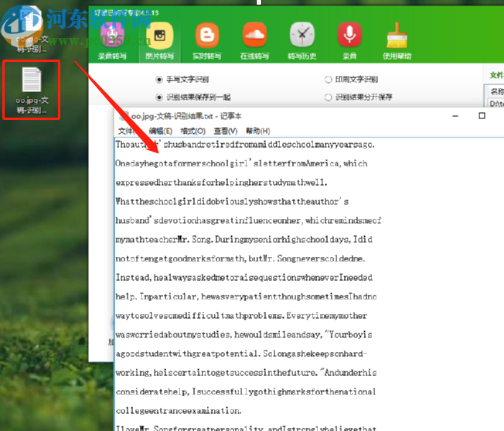
Task: Click text line starting 'notoftengetgoodmarksformath'
Action: 240,258
